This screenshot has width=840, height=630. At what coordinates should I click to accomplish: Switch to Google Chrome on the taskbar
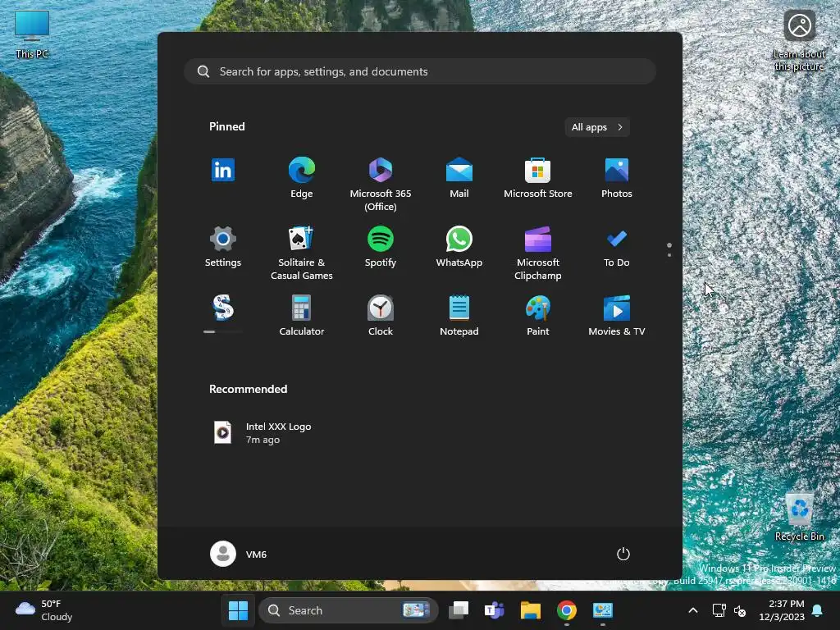(x=566, y=610)
